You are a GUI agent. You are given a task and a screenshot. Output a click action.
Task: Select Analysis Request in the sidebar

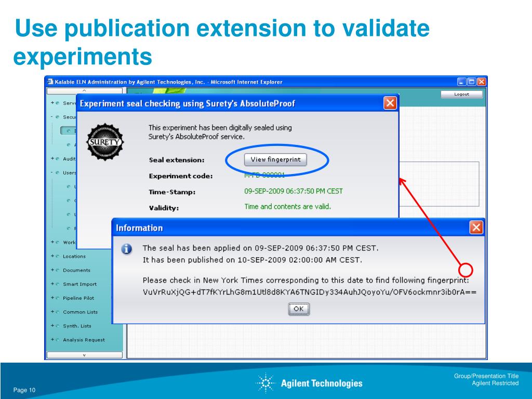pos(84,340)
